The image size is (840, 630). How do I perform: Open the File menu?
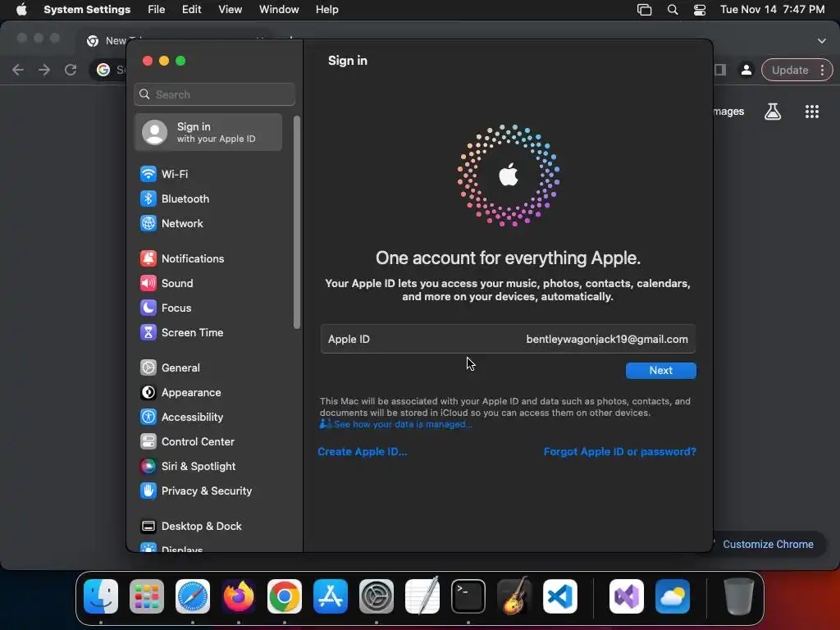(157, 10)
